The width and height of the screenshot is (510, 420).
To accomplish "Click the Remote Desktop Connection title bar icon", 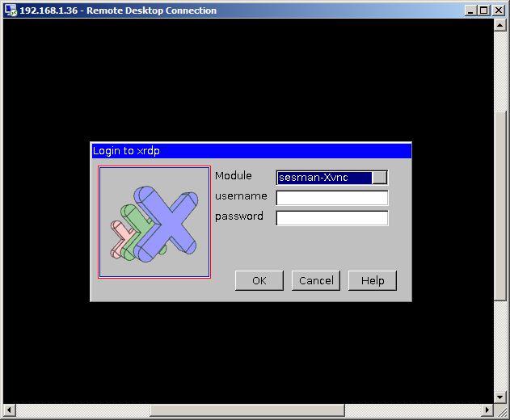I will 11,10.
